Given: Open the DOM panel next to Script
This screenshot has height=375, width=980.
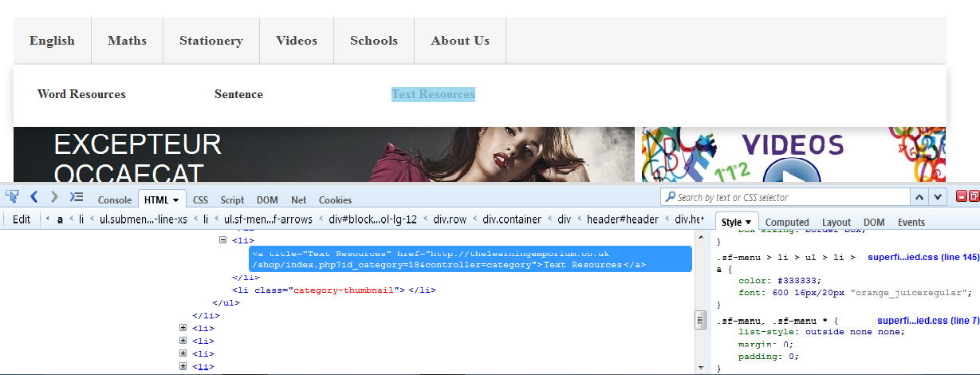Looking at the screenshot, I should coord(267,200).
